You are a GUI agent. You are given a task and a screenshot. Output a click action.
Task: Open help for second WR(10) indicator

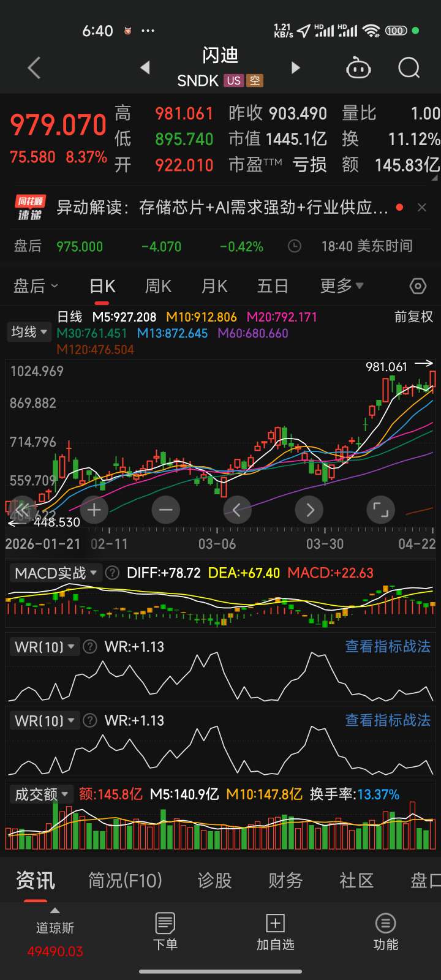[90, 720]
